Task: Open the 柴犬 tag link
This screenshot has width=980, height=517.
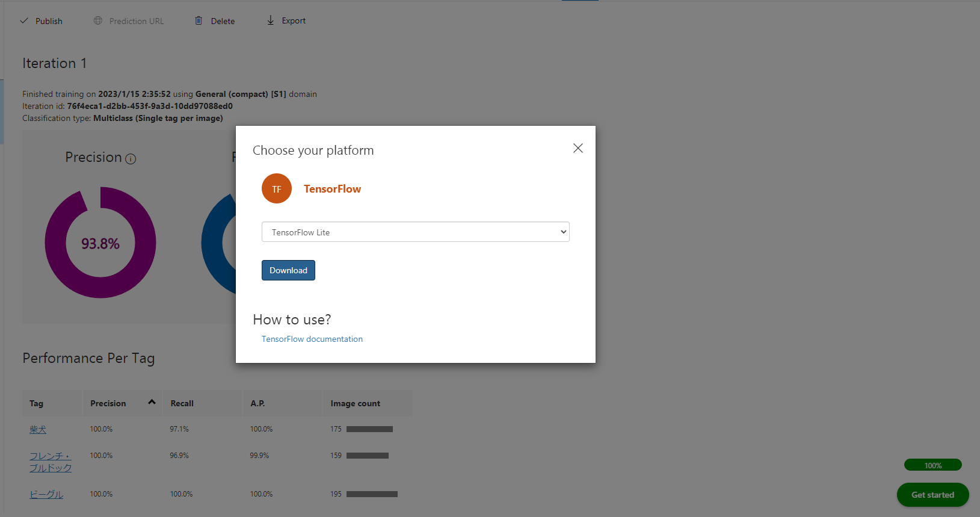Action: [x=38, y=429]
